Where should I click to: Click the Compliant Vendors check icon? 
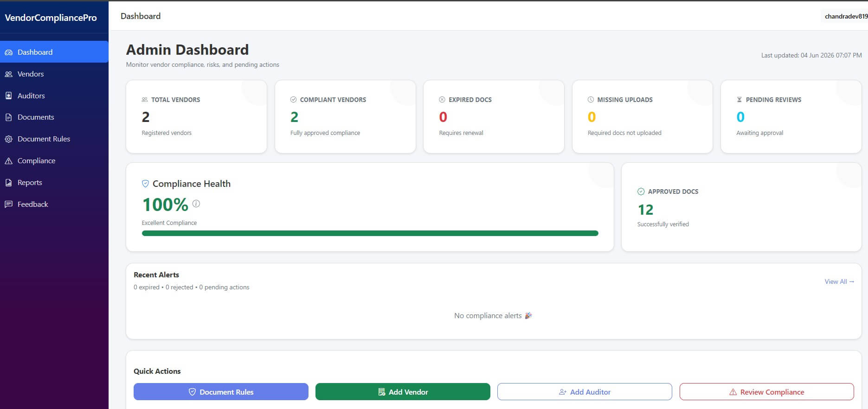click(293, 100)
